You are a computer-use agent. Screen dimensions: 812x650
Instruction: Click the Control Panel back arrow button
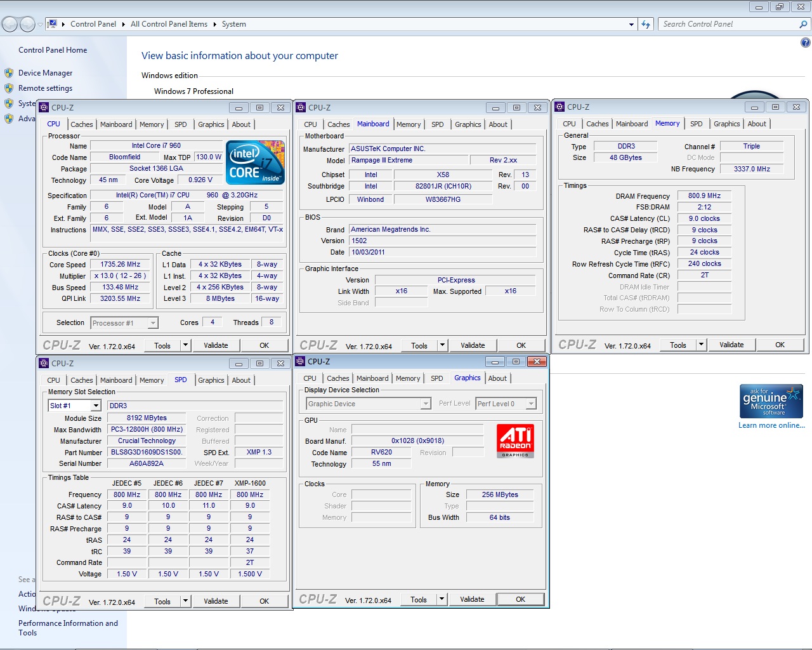point(10,24)
